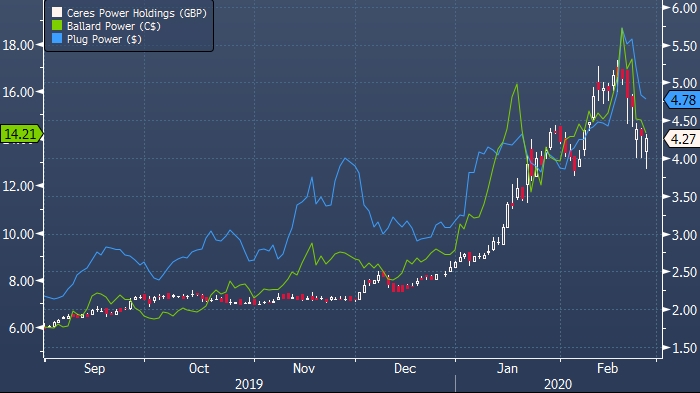
Task: Click the blue 4.78 price tag
Action: [683, 100]
